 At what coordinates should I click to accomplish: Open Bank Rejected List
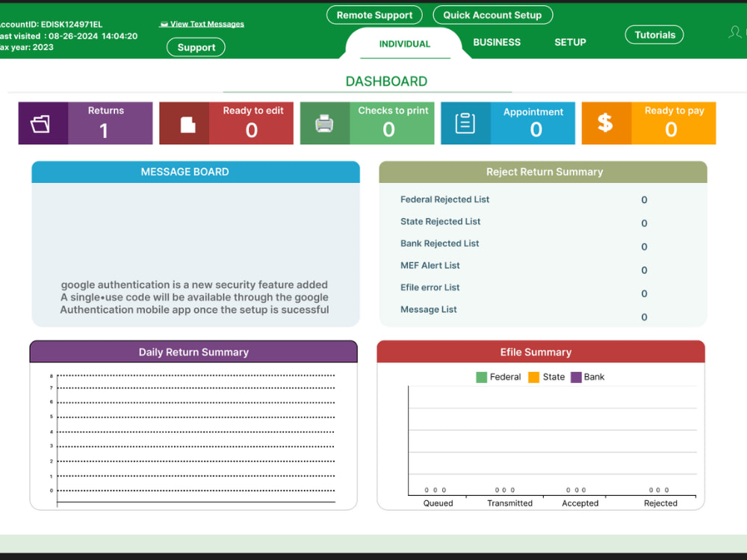click(440, 243)
